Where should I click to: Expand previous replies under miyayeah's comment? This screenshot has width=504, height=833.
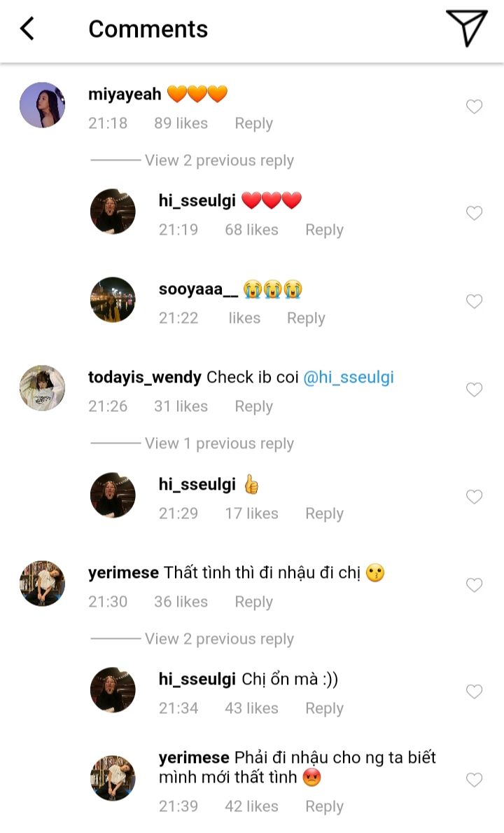pyautogui.click(x=218, y=160)
